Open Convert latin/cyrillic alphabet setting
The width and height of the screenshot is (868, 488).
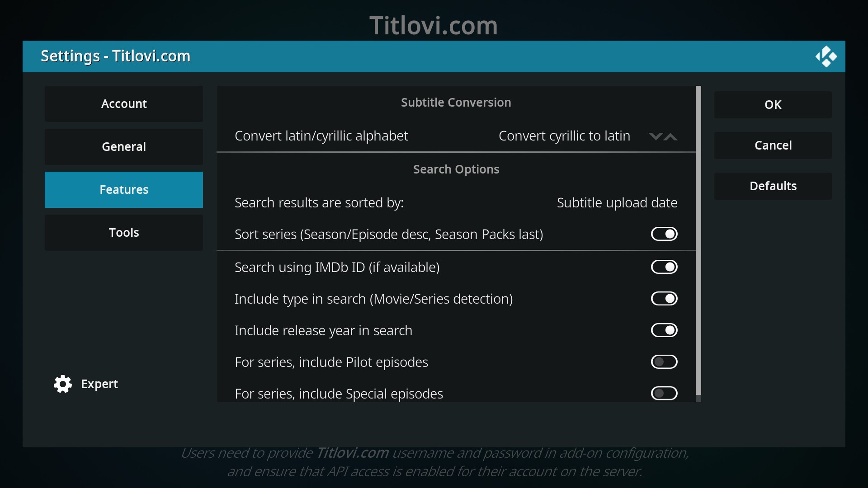point(456,136)
